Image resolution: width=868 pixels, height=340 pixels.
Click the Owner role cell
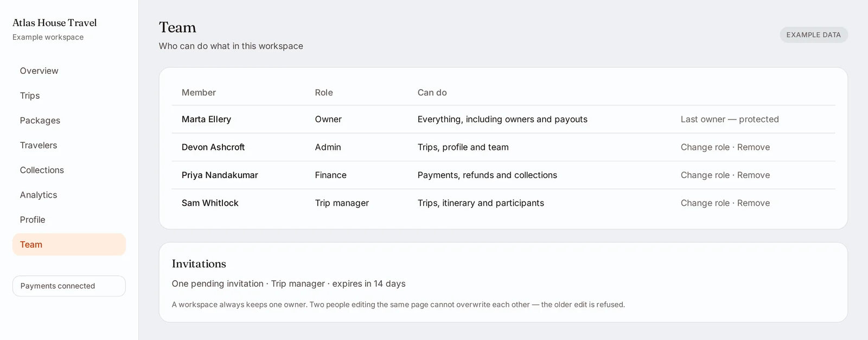pyautogui.click(x=328, y=119)
